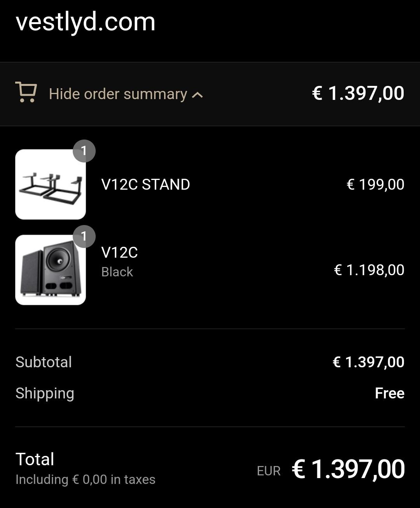Click the shopping cart icon
Viewport: 420px width, 508px height.
(x=26, y=92)
